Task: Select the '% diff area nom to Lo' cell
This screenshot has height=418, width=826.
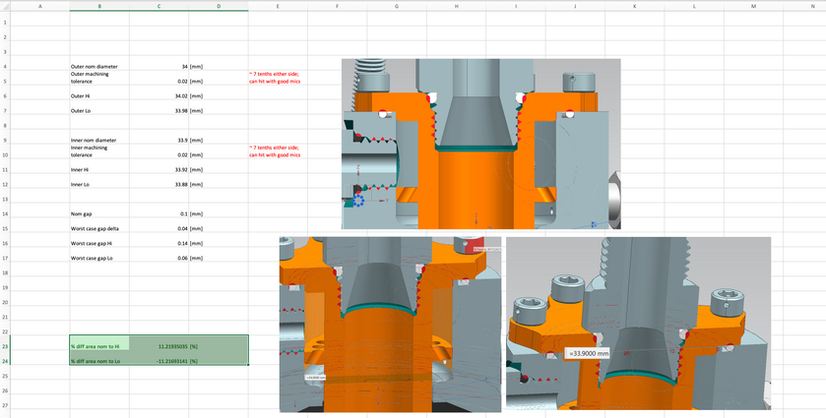Action: point(99,361)
